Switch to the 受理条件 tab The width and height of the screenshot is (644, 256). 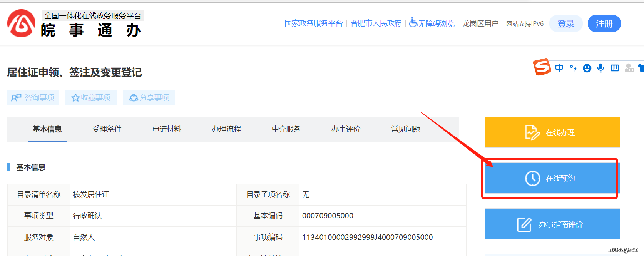tap(107, 129)
